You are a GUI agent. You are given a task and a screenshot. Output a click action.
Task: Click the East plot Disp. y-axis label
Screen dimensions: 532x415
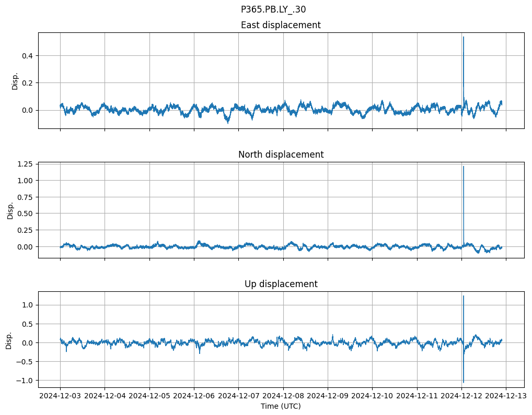point(15,80)
